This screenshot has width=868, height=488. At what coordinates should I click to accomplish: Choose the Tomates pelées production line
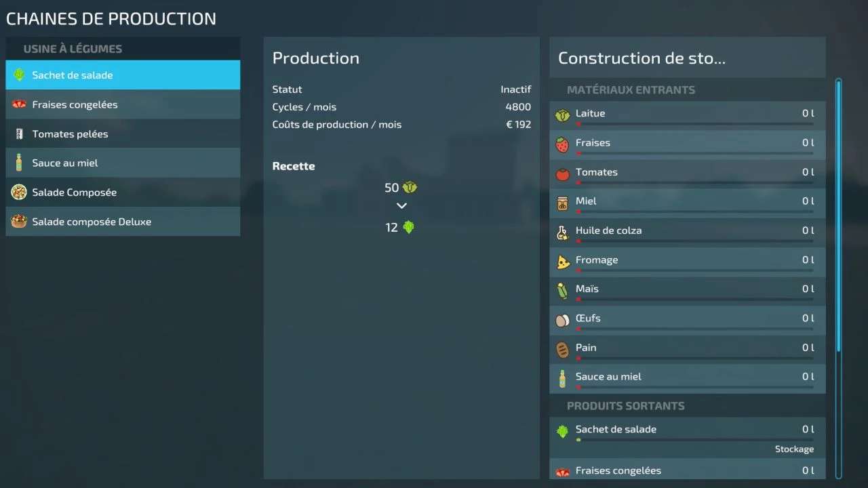123,134
